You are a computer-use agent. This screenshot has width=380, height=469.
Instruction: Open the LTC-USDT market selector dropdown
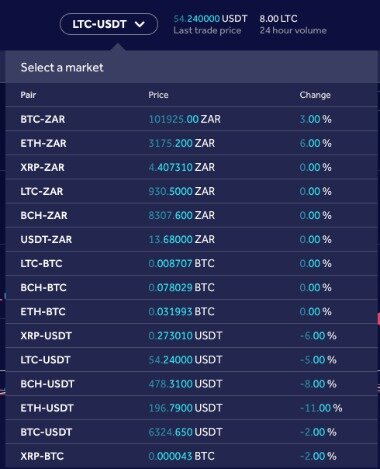(x=109, y=24)
